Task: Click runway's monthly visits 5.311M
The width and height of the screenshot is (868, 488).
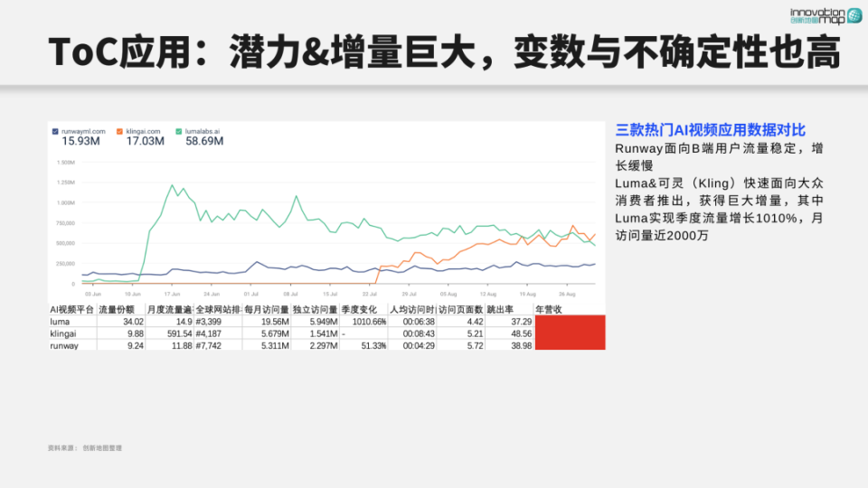Action: [x=275, y=346]
